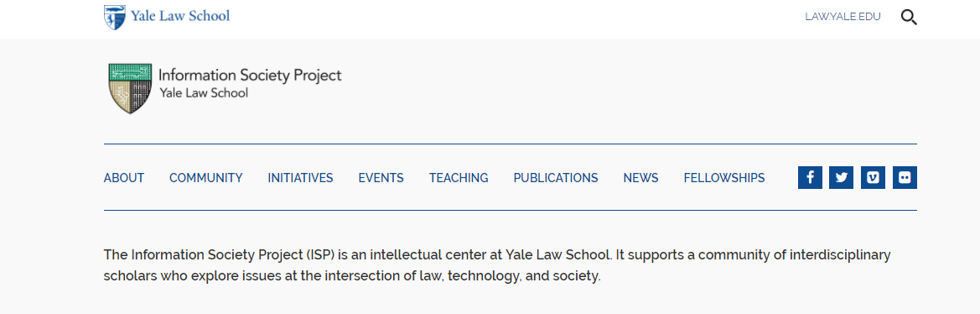Open the COMMUNITY menu item
This screenshot has width=980, height=314.
coord(205,178)
